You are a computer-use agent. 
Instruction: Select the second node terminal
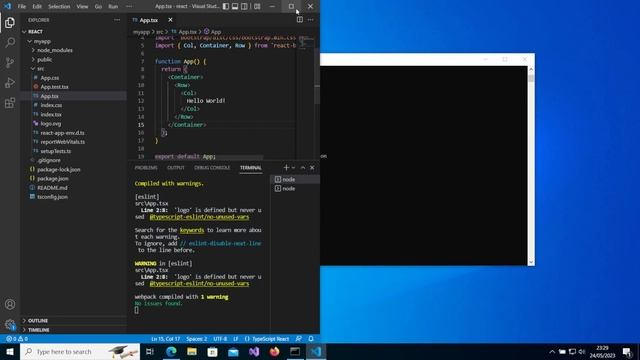click(x=295, y=189)
